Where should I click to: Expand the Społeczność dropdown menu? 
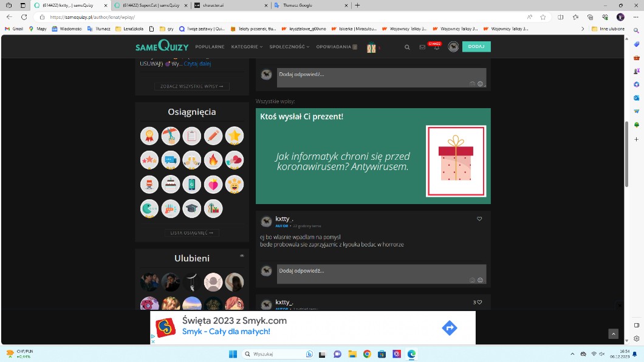(289, 47)
